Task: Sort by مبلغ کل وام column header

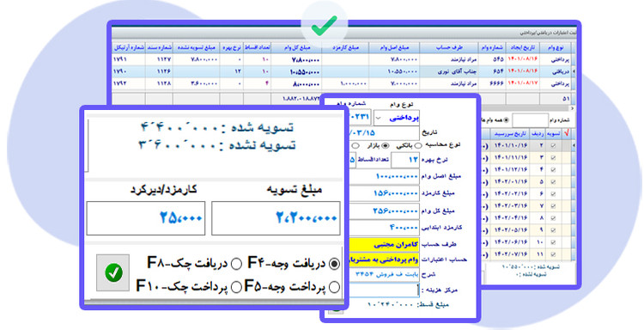Action: click(x=296, y=47)
